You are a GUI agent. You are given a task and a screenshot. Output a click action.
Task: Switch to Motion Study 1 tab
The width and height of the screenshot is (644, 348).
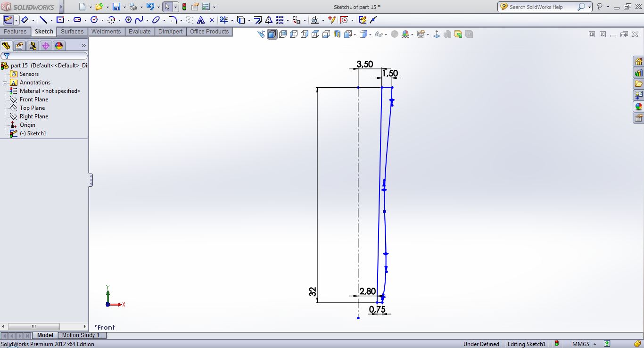pyautogui.click(x=81, y=335)
